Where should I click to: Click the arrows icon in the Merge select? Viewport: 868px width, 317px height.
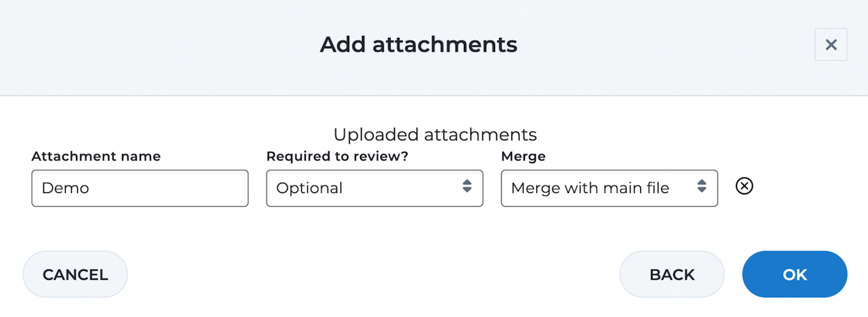click(x=702, y=186)
